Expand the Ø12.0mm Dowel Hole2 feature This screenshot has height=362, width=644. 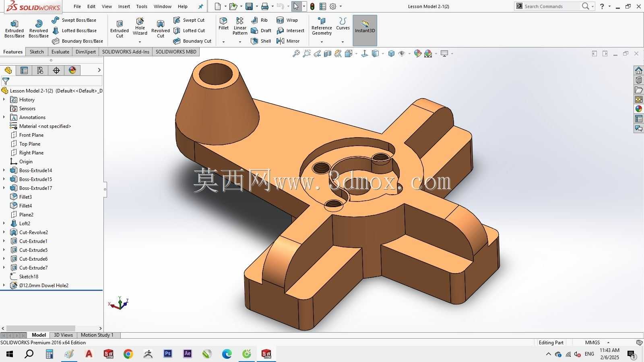4,285
